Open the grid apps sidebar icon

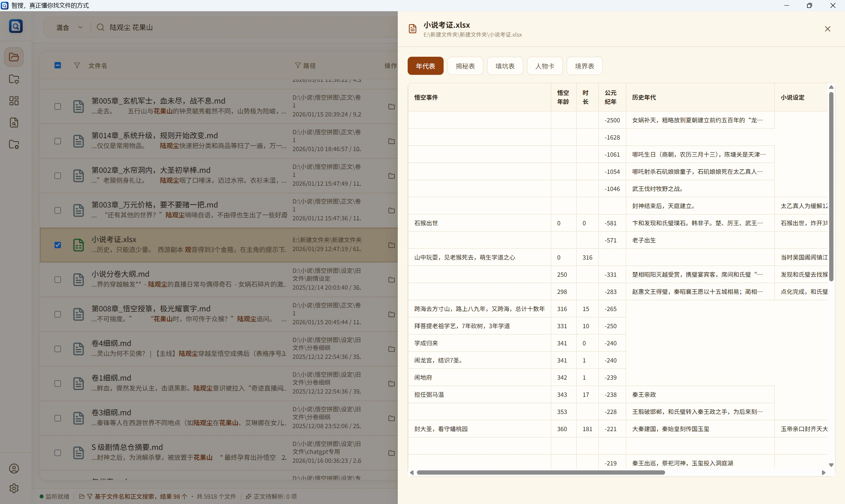14,101
